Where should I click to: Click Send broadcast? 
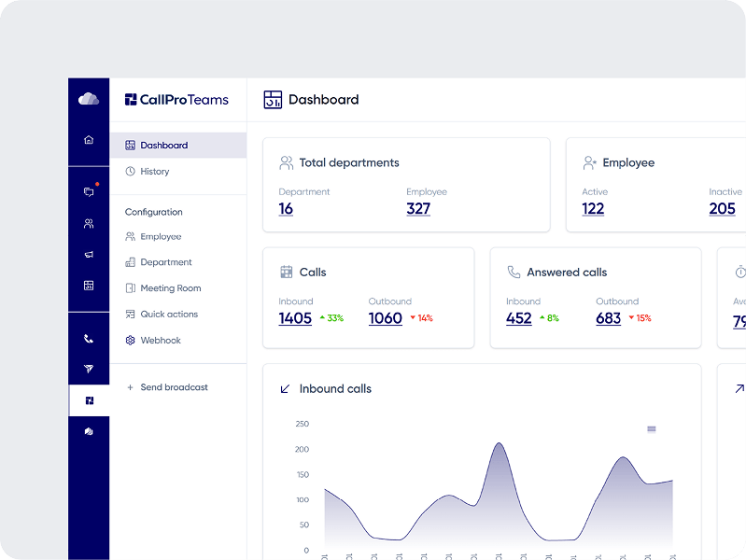[x=175, y=387]
